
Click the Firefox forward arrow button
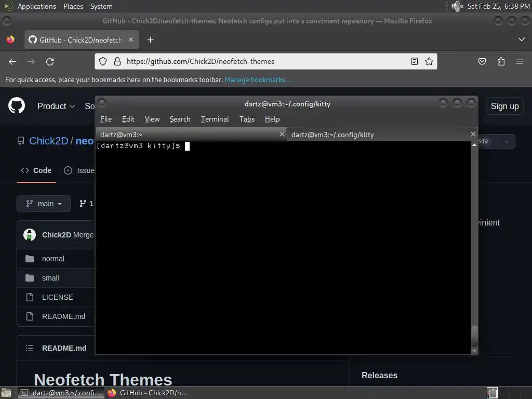31,61
